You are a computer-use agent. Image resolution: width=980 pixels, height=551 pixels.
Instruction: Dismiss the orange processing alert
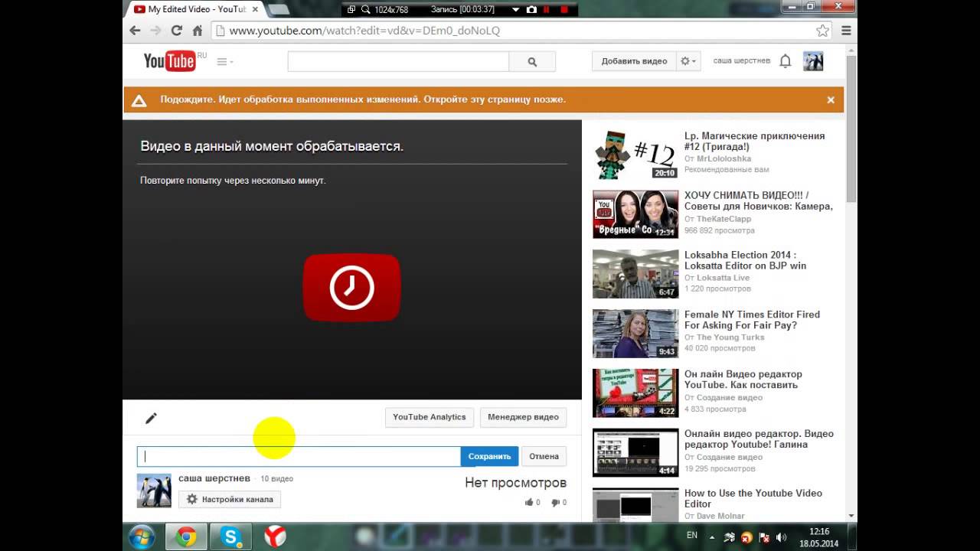(831, 99)
